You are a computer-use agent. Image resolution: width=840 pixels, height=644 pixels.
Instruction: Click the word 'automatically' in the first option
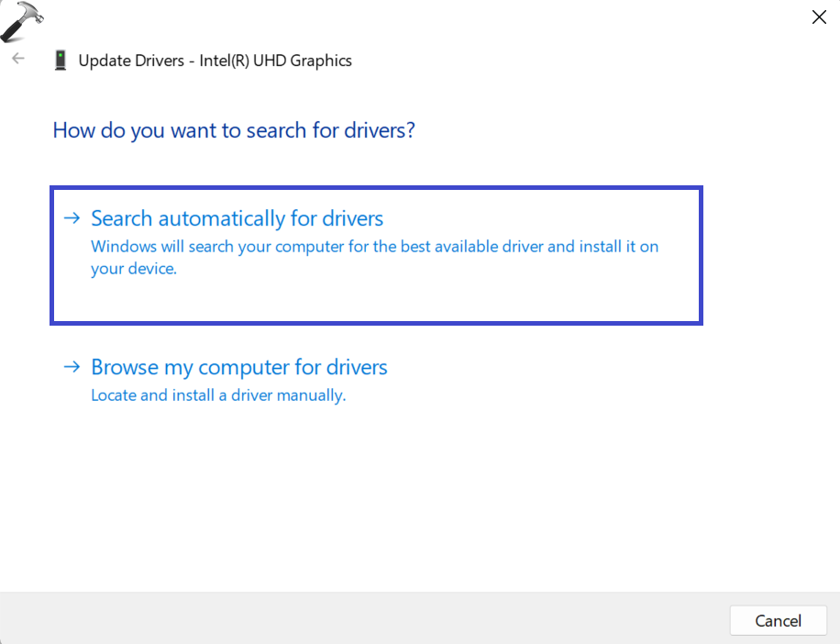pyautogui.click(x=222, y=218)
